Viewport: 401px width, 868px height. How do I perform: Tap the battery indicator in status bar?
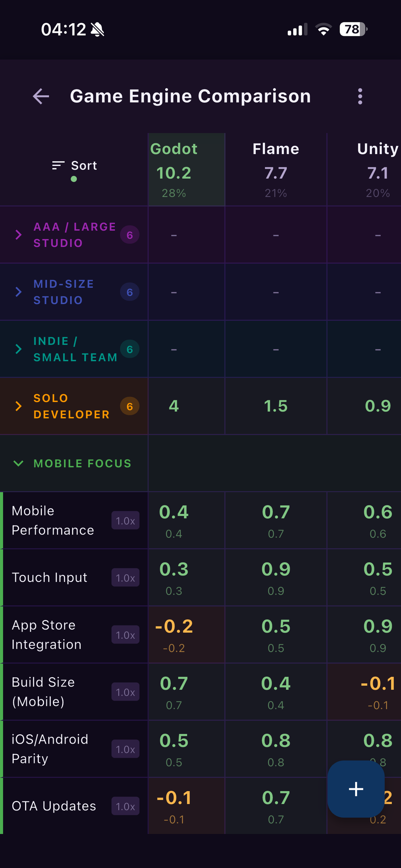[x=353, y=29]
